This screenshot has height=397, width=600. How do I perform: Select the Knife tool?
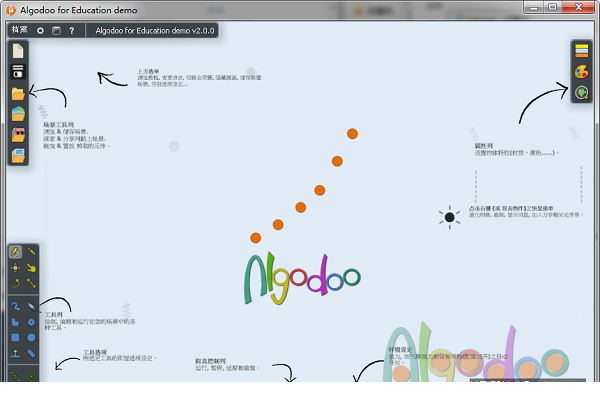pyautogui.click(x=31, y=252)
